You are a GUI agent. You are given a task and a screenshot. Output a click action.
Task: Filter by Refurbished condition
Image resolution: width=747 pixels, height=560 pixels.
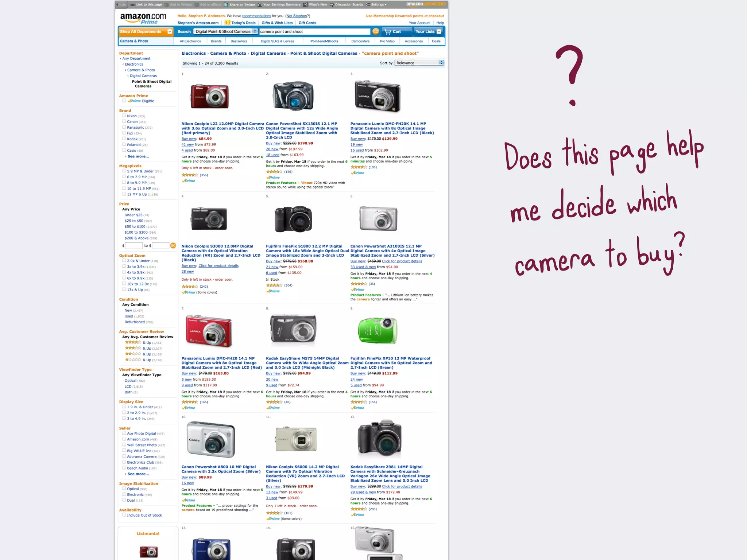pos(135,322)
